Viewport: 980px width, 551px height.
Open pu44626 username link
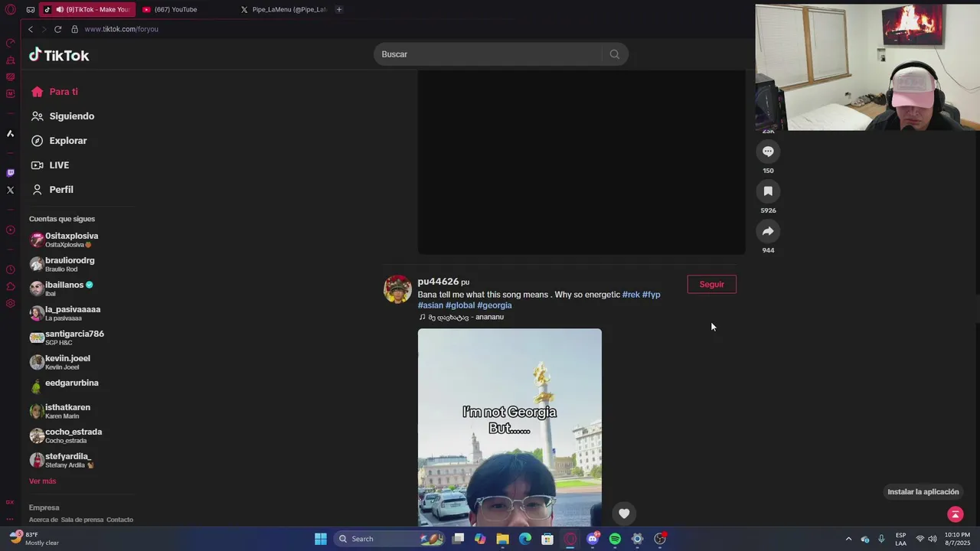coord(438,282)
